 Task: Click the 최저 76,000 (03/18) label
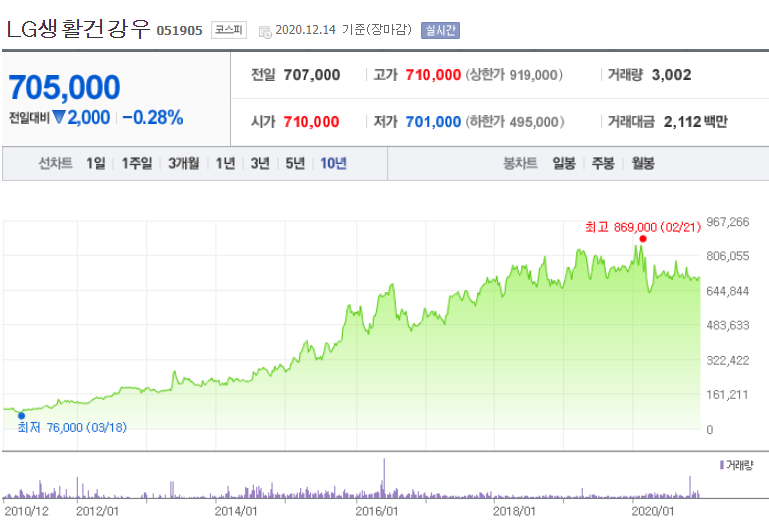[72, 428]
